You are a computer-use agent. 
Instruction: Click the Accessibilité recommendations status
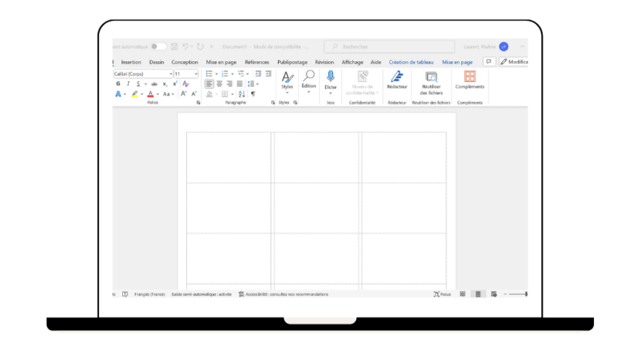point(283,294)
